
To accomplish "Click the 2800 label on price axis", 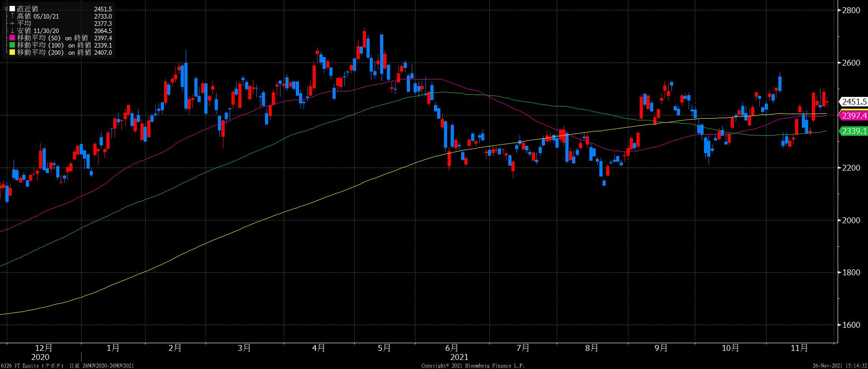I will [850, 10].
